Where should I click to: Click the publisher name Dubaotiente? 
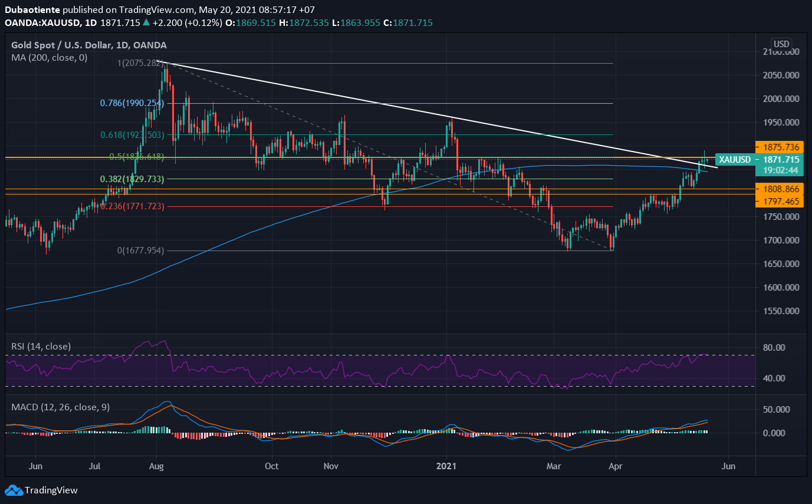(x=32, y=11)
